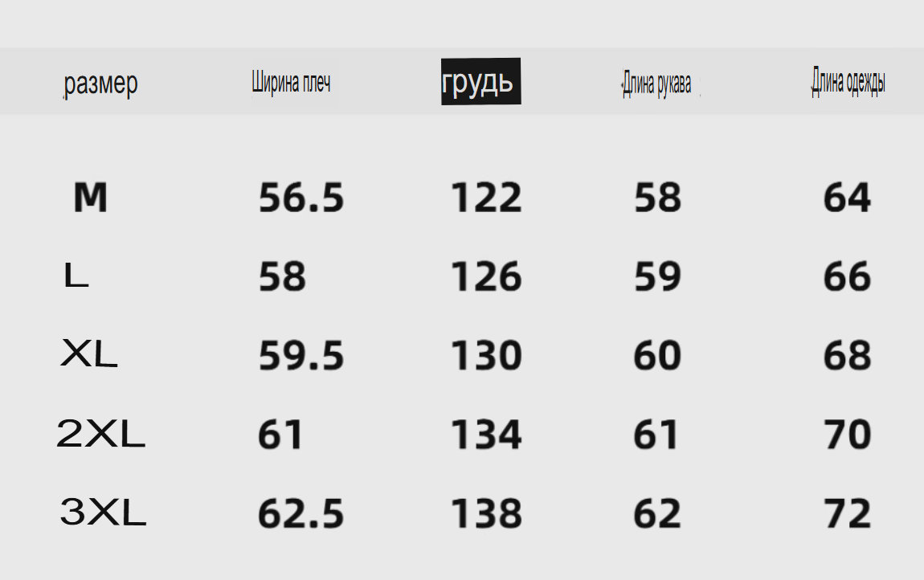Click the highlighted "грудь" header

coord(480,81)
